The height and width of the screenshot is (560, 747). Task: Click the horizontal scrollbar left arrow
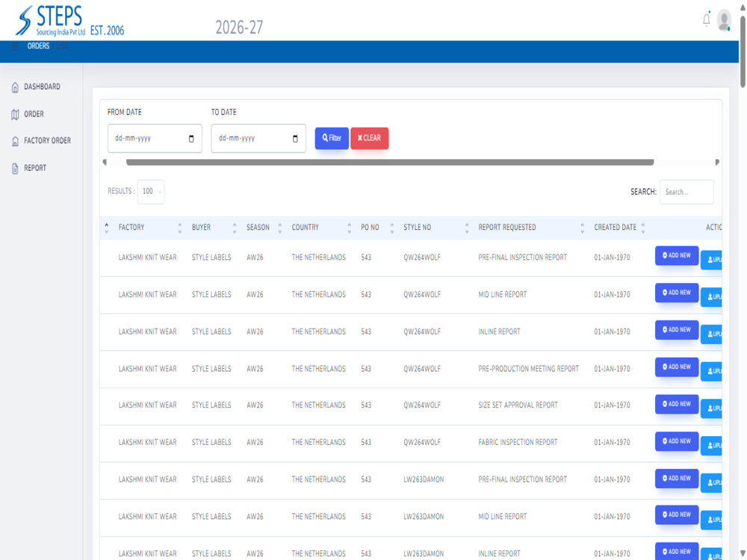pos(105,162)
